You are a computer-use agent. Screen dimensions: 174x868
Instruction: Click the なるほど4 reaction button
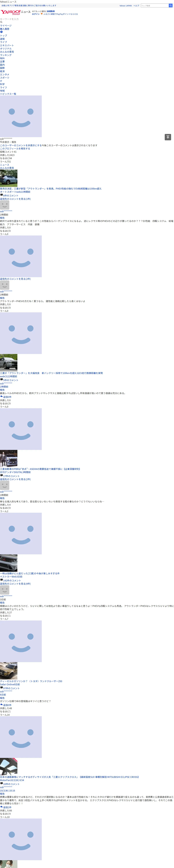point(5,814)
